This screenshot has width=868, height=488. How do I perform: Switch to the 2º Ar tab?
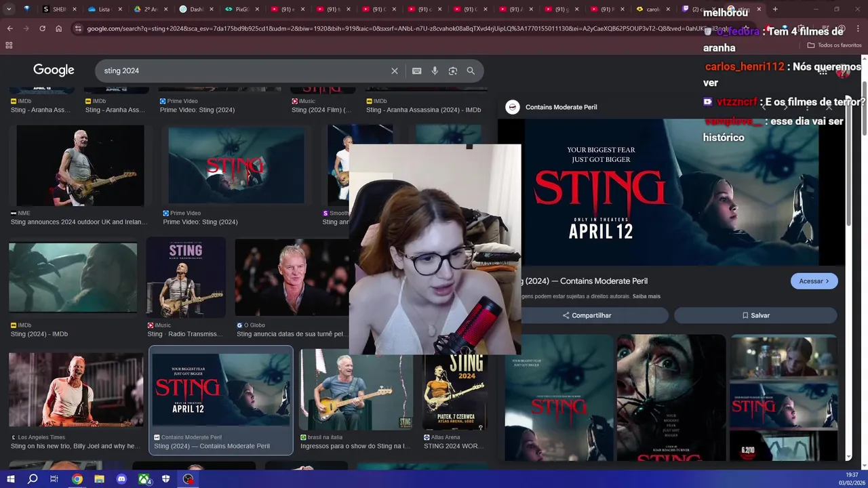coord(150,9)
